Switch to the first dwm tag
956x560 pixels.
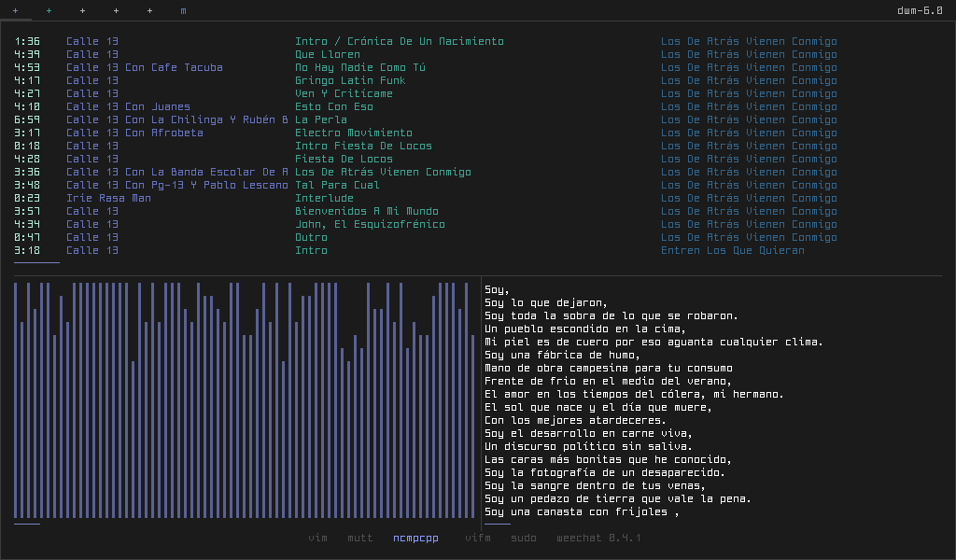[x=15, y=11]
